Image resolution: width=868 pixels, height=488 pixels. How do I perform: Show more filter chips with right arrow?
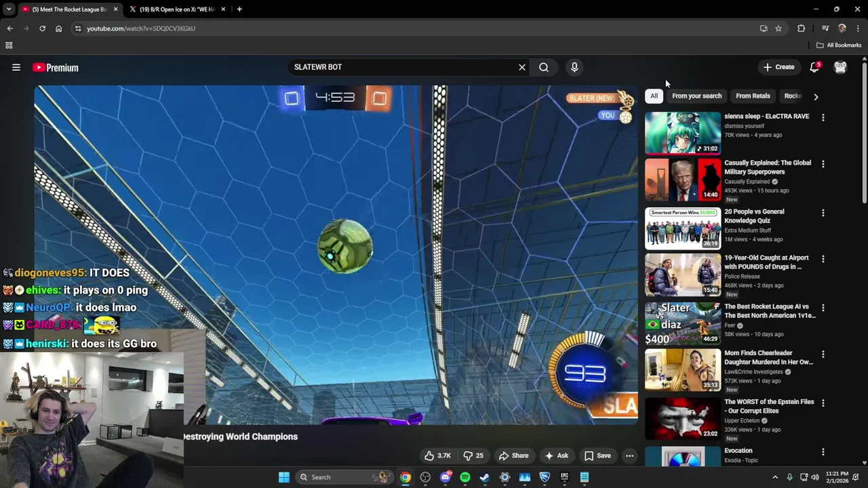coord(816,96)
